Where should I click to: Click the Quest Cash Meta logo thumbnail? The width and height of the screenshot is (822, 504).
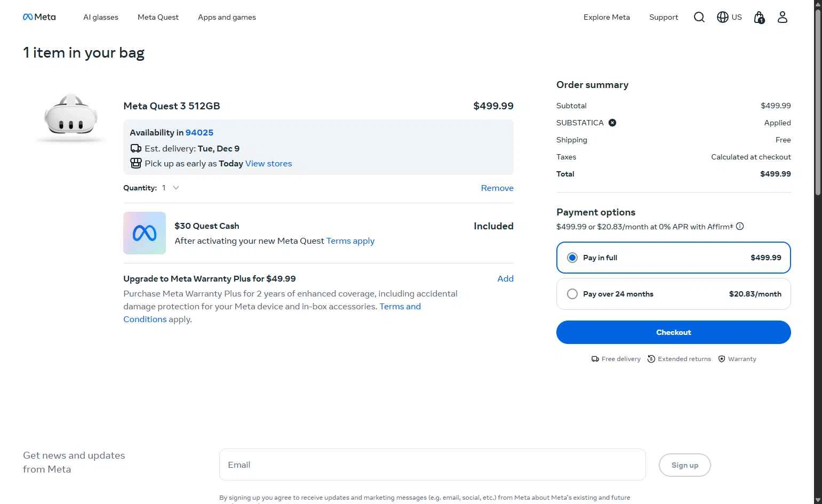click(145, 233)
